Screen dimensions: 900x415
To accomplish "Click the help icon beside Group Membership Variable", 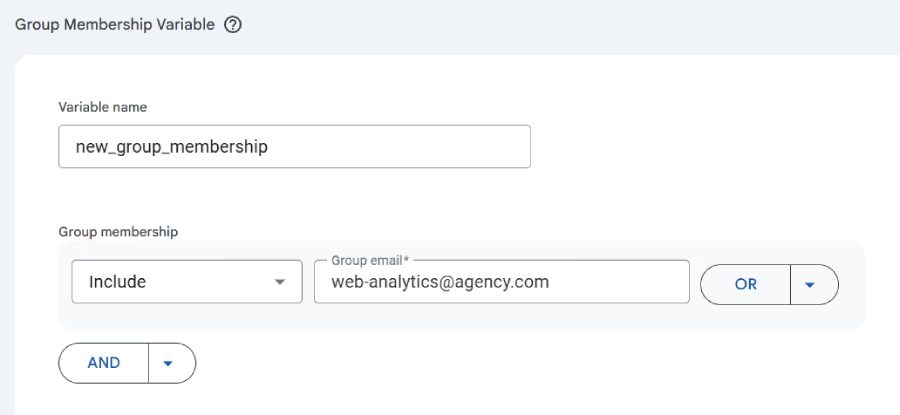I will 233,25.
